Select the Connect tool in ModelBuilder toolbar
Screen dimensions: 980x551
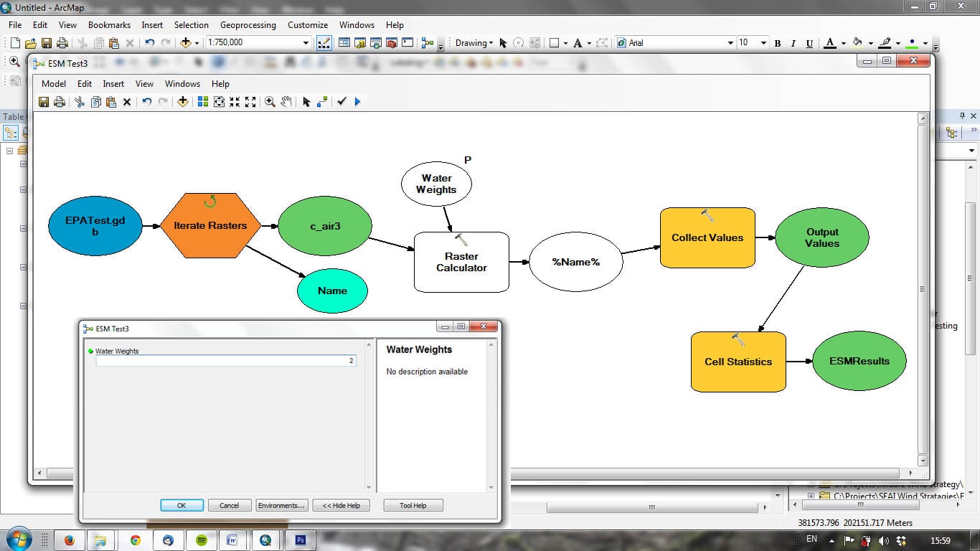[322, 102]
